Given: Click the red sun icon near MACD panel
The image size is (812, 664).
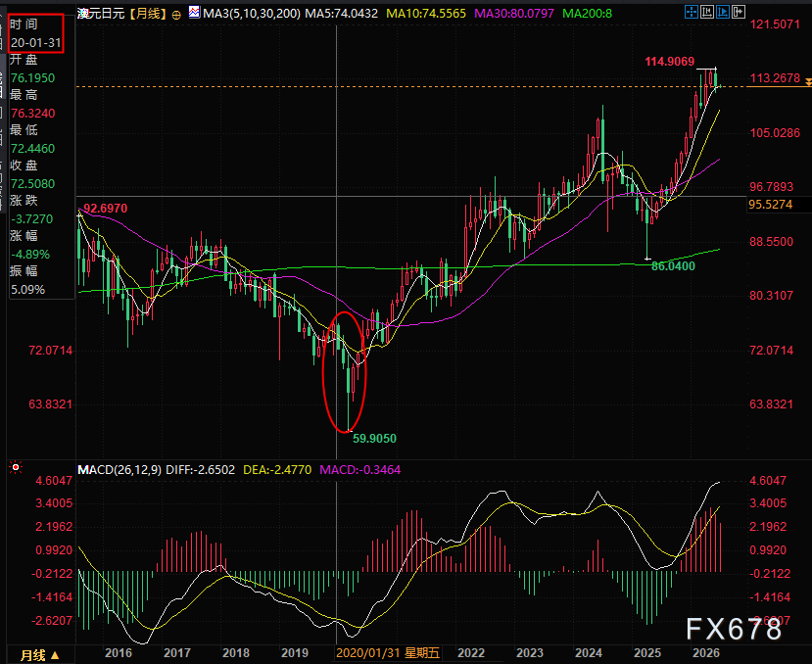Looking at the screenshot, I should click(x=16, y=468).
